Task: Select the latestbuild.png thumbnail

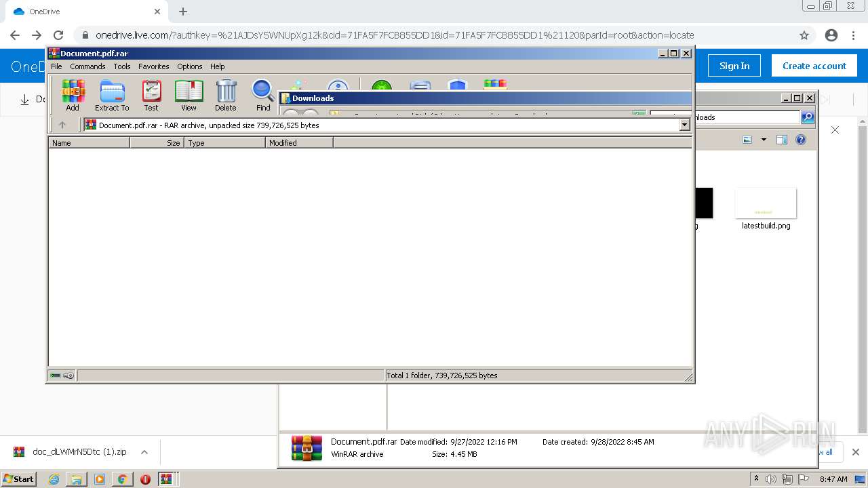Action: tap(766, 203)
